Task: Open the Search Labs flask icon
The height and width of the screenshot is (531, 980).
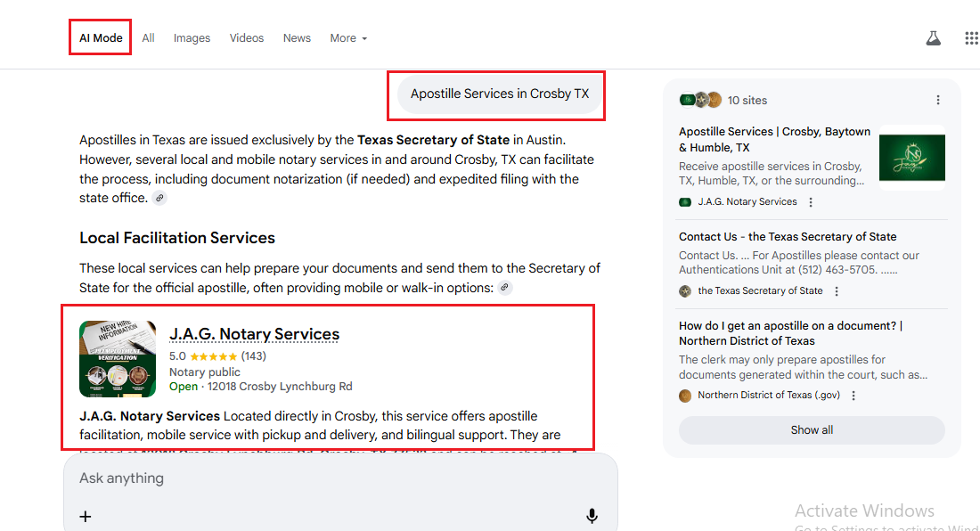Action: click(933, 38)
